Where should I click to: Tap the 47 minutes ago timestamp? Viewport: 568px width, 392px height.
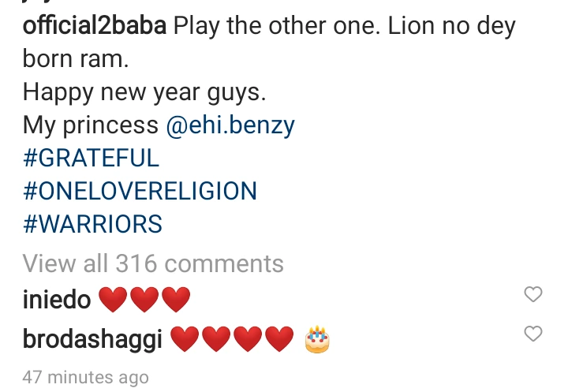coord(85,377)
